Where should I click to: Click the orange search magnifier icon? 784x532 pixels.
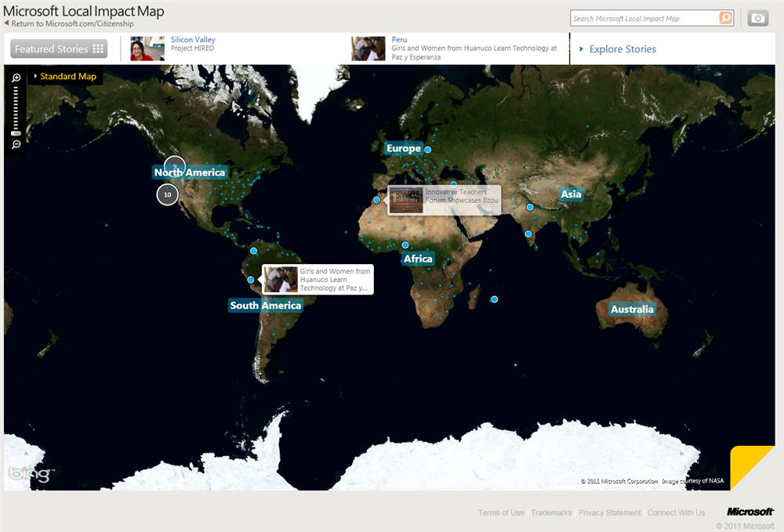(x=725, y=18)
